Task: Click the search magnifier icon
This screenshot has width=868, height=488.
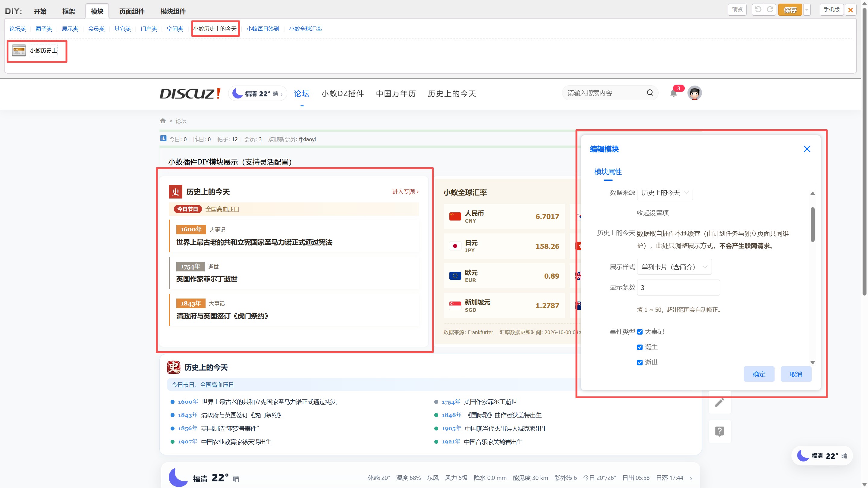Action: tap(650, 92)
